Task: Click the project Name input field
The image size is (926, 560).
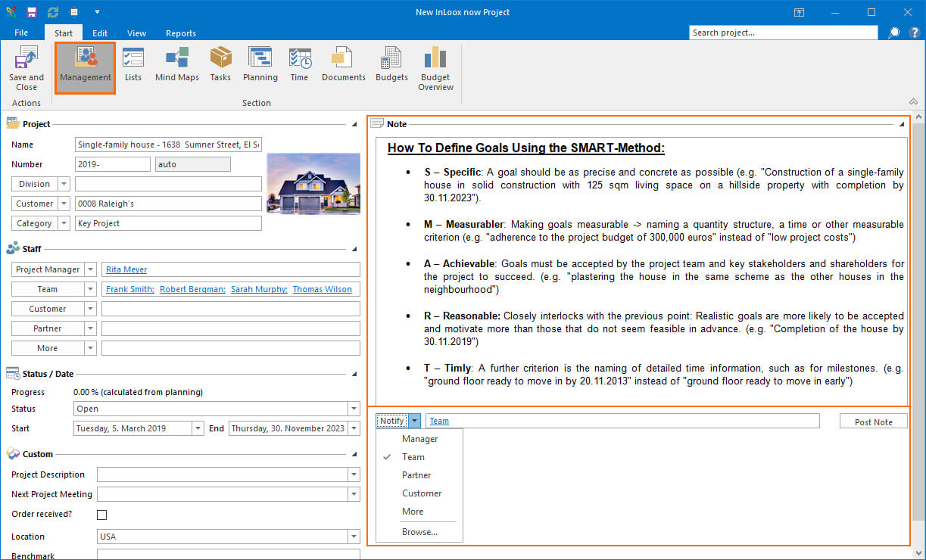Action: point(168,145)
